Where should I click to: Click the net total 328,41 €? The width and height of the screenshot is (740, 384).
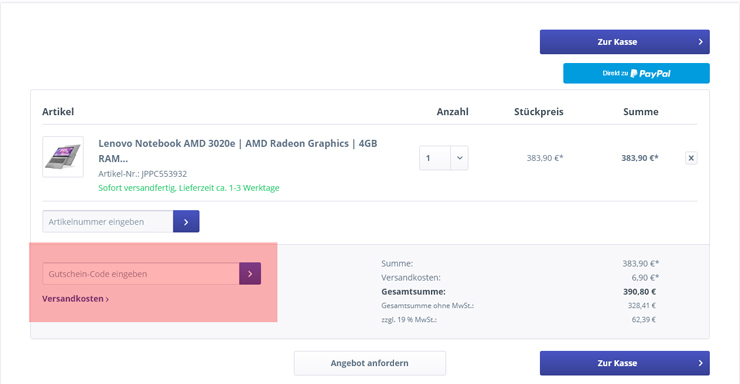(x=642, y=305)
